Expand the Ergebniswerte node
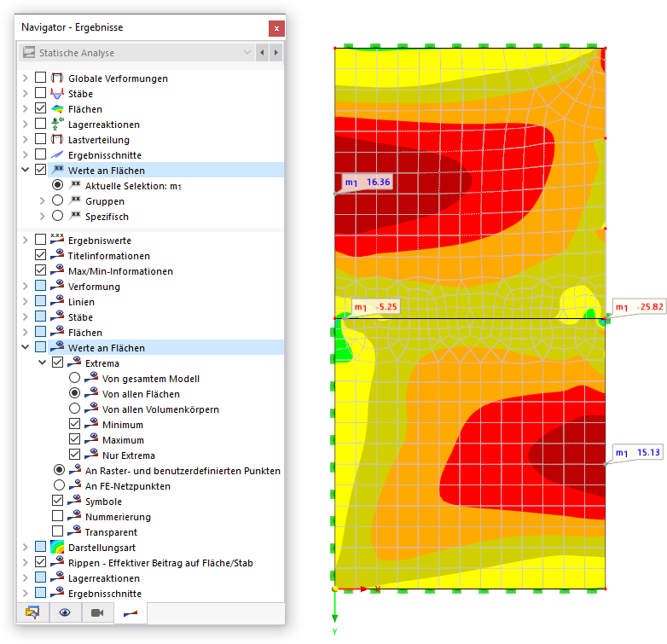The width and height of the screenshot is (667, 644). click(25, 240)
